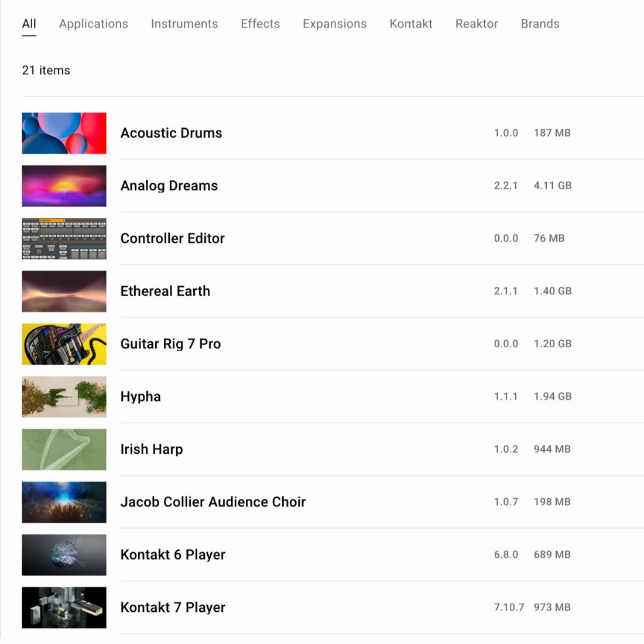Click the Kontakt 7 Player thumbnail

(x=64, y=608)
